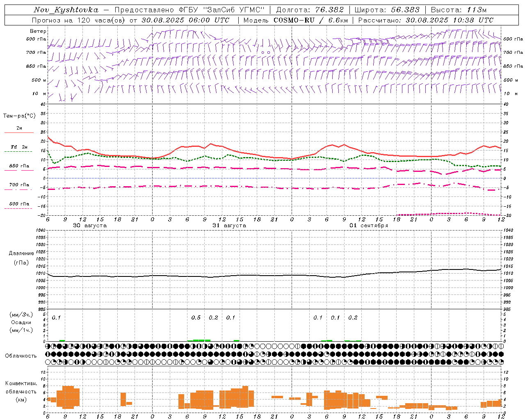Click the calm-wind circles on the 700 гПа row
This screenshot has height=420, width=525.
[265, 52]
